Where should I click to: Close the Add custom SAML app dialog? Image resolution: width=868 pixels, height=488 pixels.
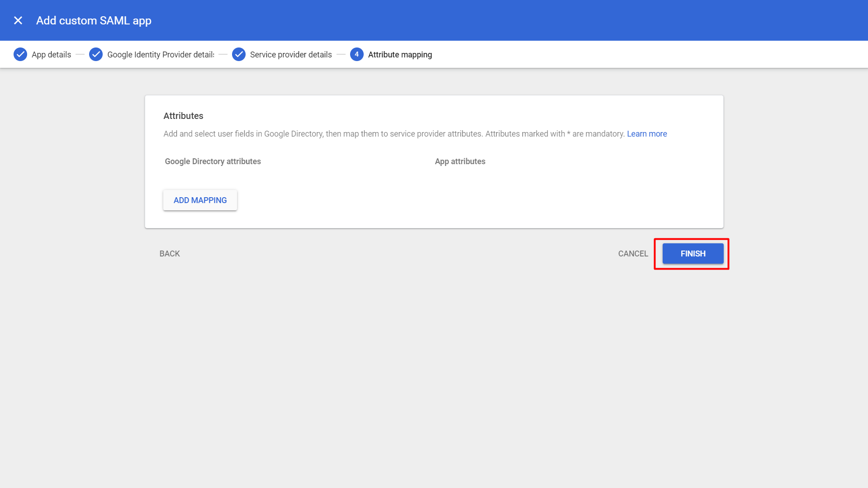coord(18,20)
